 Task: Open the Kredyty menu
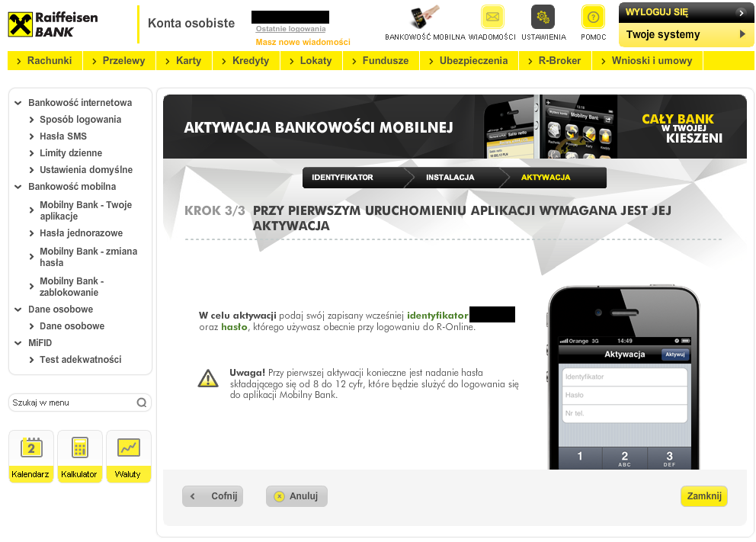click(x=246, y=61)
